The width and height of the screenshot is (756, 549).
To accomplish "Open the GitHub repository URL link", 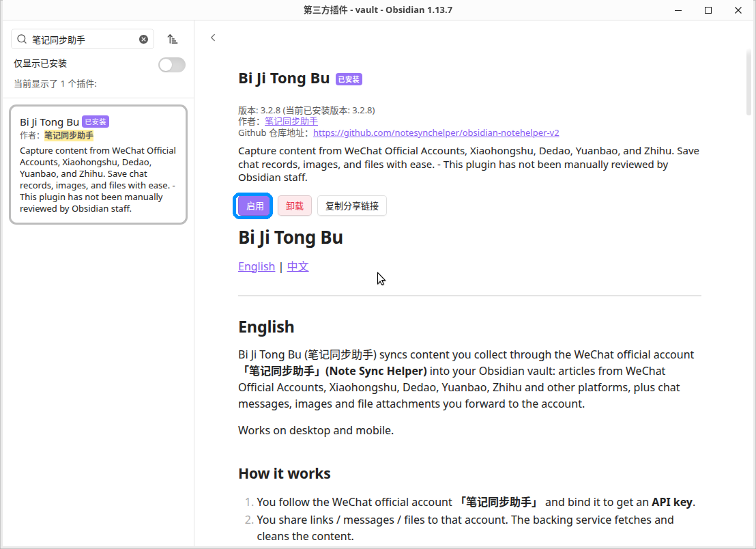I will pos(436,132).
